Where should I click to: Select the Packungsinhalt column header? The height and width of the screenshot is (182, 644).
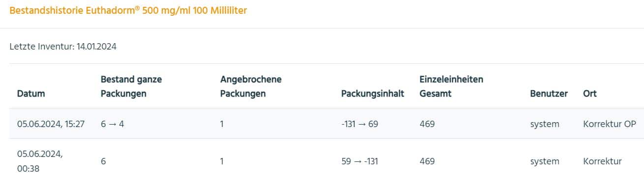coord(373,94)
